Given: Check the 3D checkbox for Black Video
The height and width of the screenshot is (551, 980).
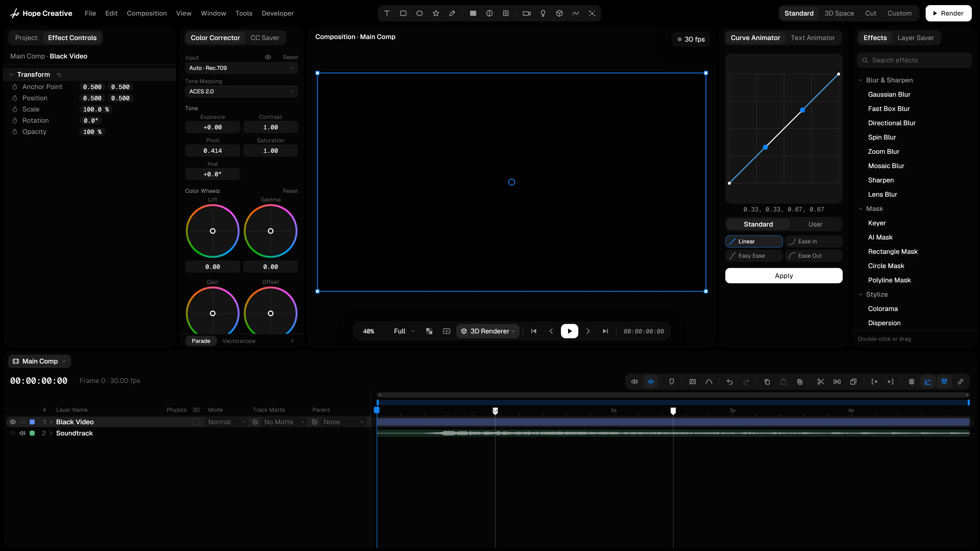Looking at the screenshot, I should [x=196, y=422].
